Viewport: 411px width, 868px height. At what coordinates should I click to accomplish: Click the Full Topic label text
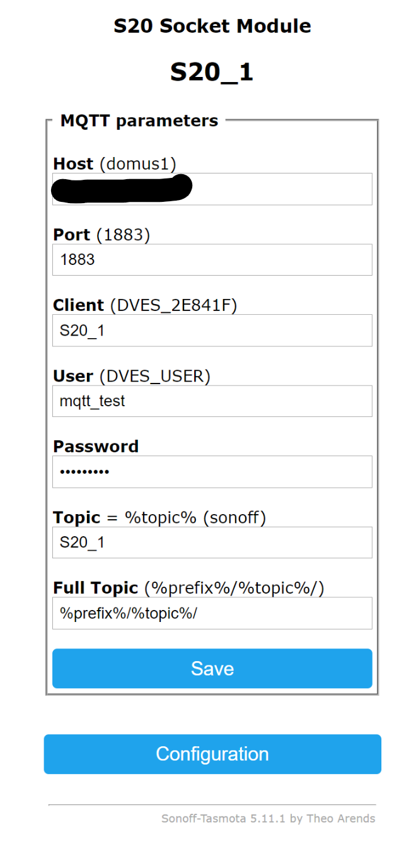(188, 588)
